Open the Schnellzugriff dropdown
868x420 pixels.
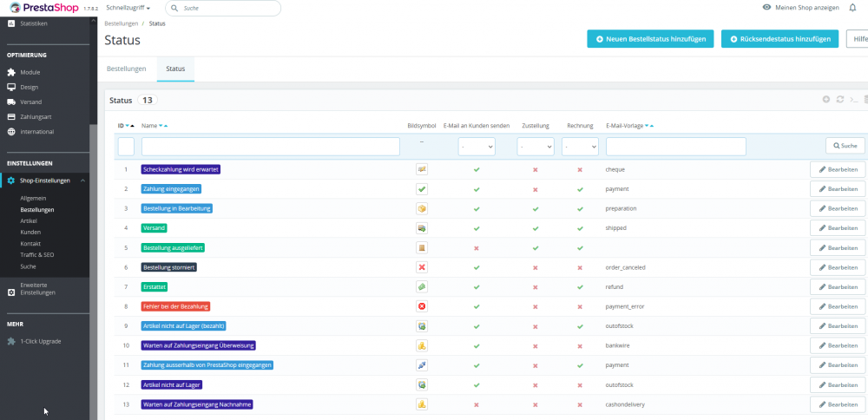pyautogui.click(x=128, y=8)
